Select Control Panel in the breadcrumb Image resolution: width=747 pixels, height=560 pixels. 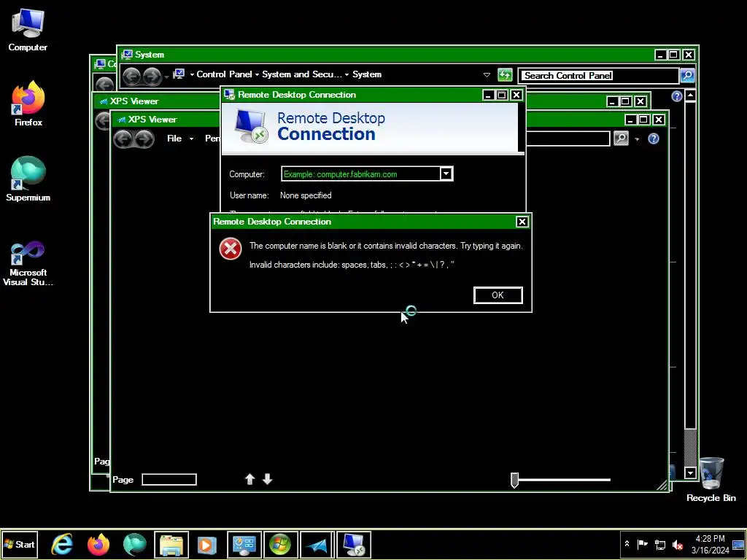[x=224, y=74]
